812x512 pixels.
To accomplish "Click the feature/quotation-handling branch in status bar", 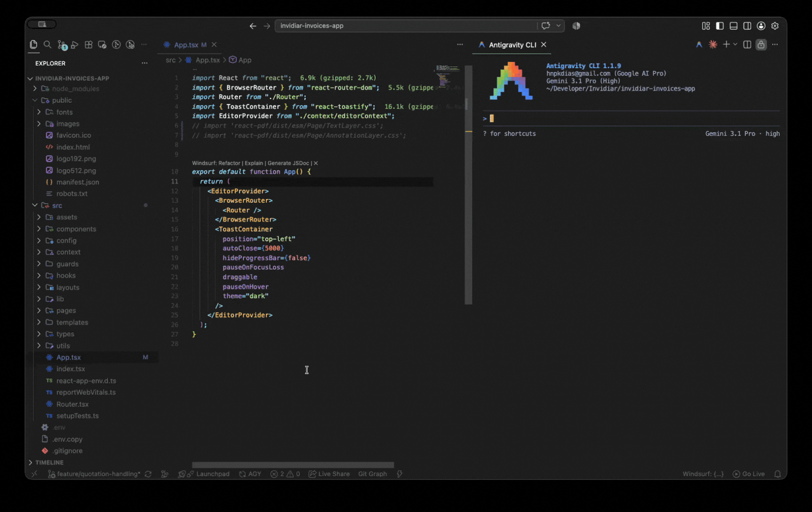I will point(94,474).
